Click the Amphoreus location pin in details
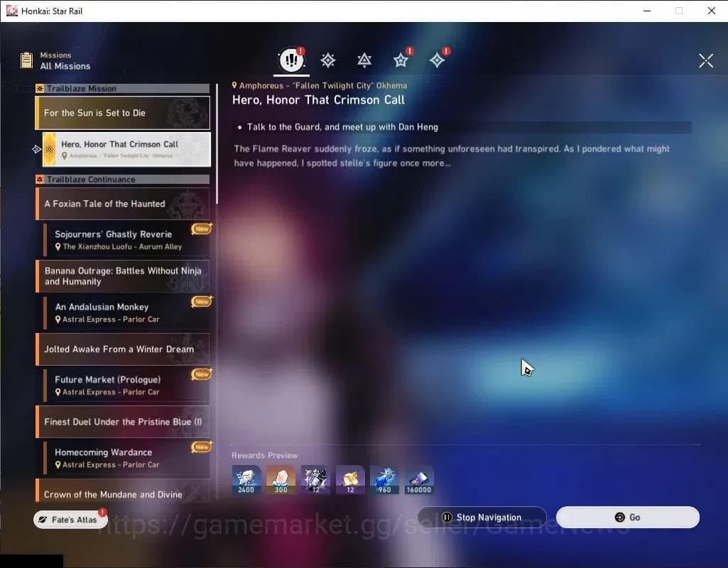 234,85
